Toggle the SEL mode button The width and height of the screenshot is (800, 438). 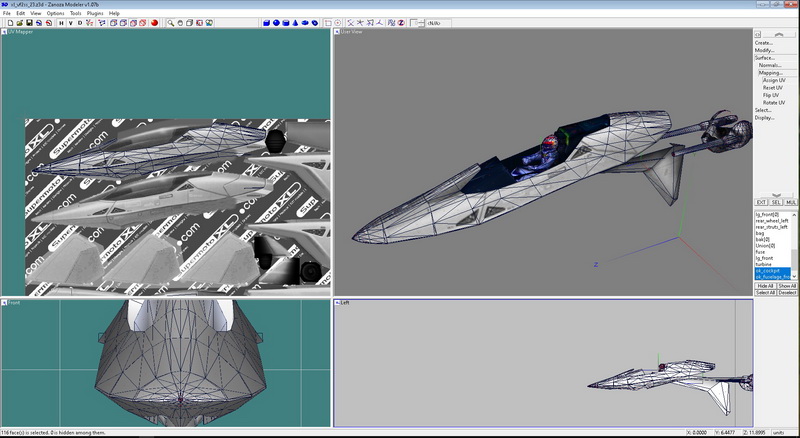[x=776, y=203]
